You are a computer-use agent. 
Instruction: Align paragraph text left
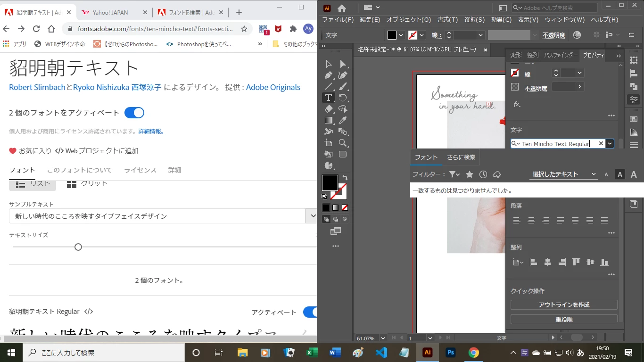click(x=517, y=220)
